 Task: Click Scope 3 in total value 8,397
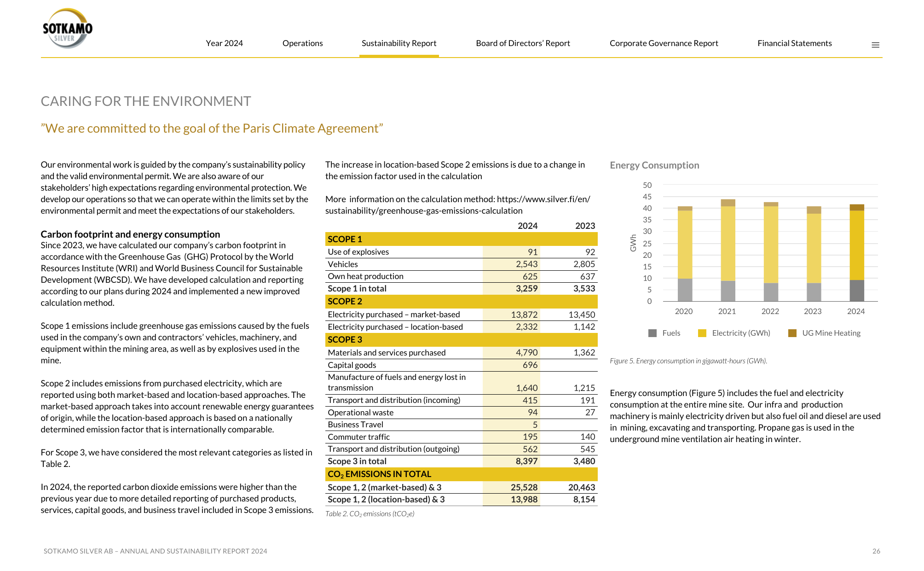click(x=526, y=461)
